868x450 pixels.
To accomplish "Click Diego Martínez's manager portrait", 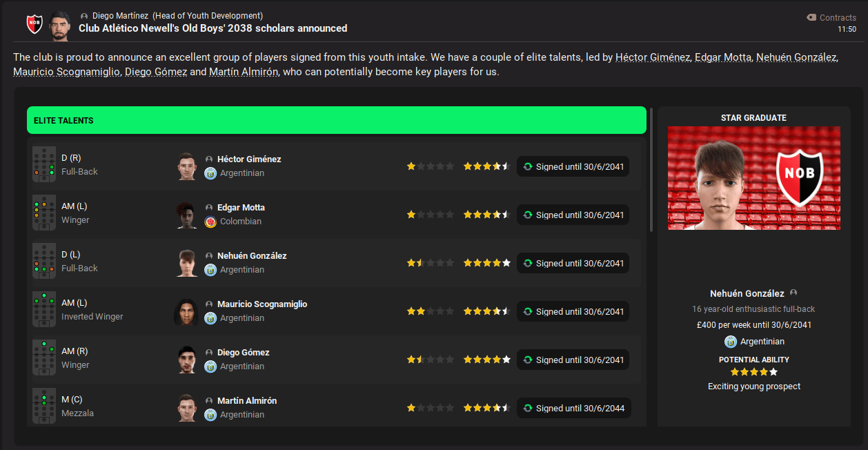I will point(60,25).
